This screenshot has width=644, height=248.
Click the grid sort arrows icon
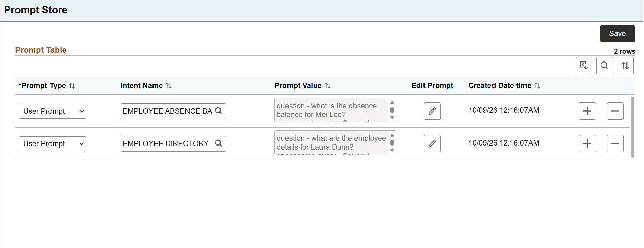625,66
